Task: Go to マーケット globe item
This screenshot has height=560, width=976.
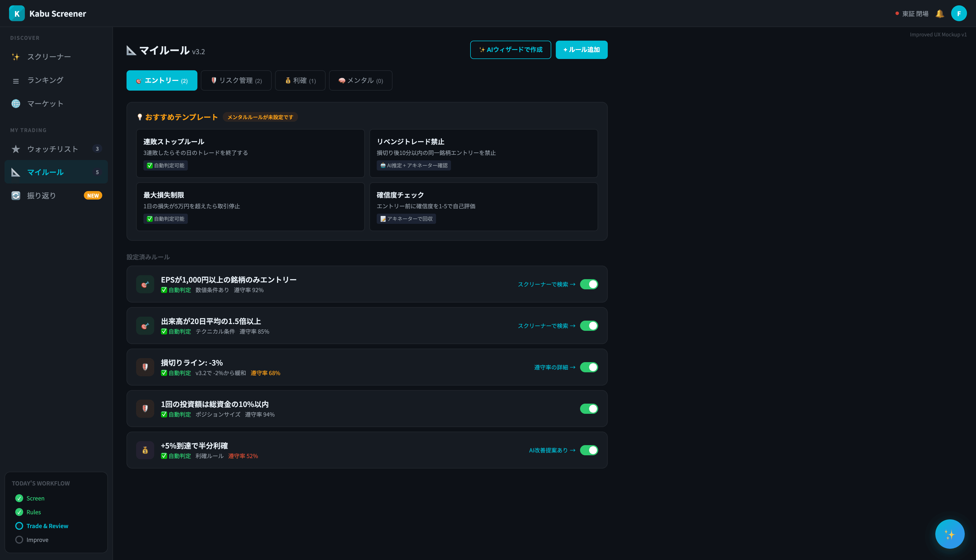Action: [x=45, y=104]
